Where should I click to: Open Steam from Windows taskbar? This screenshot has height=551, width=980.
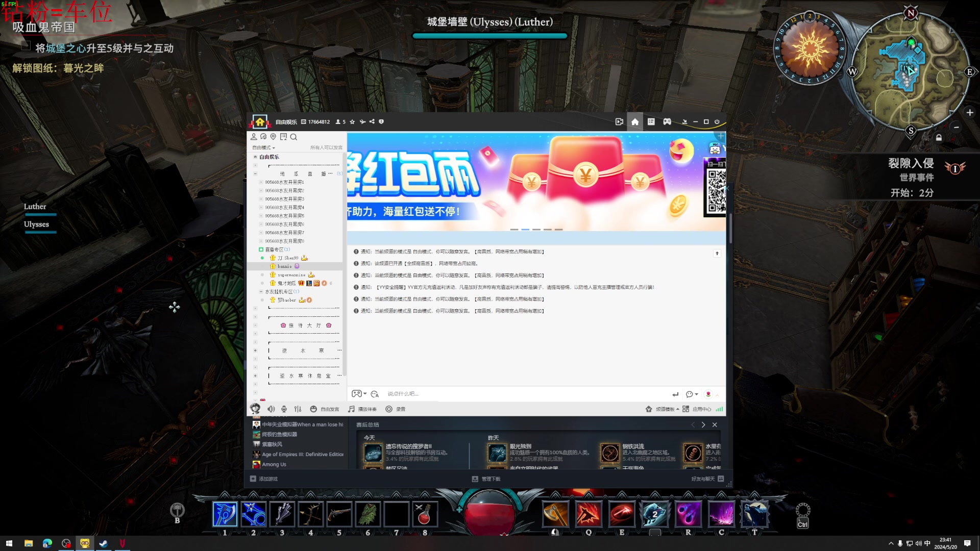pyautogui.click(x=104, y=543)
